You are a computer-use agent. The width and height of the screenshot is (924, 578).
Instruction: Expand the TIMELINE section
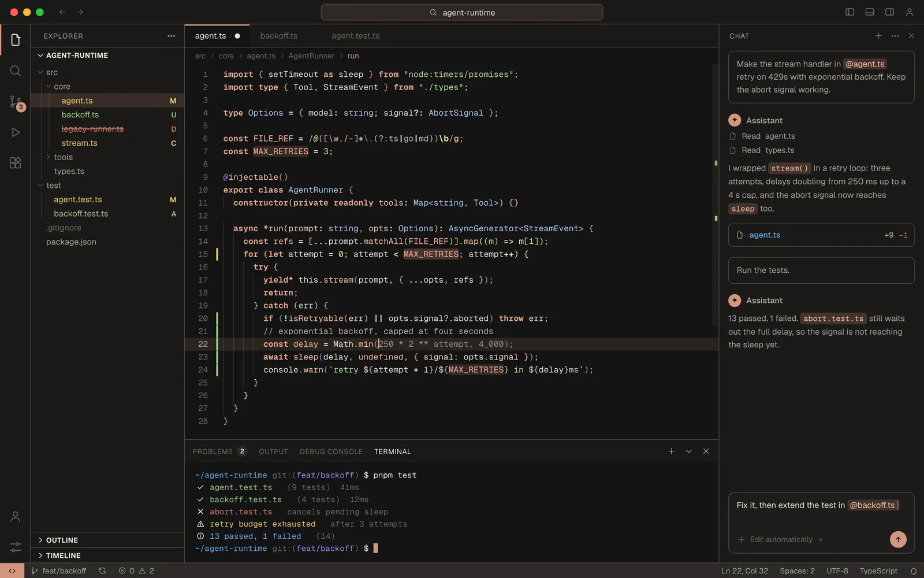pyautogui.click(x=107, y=555)
